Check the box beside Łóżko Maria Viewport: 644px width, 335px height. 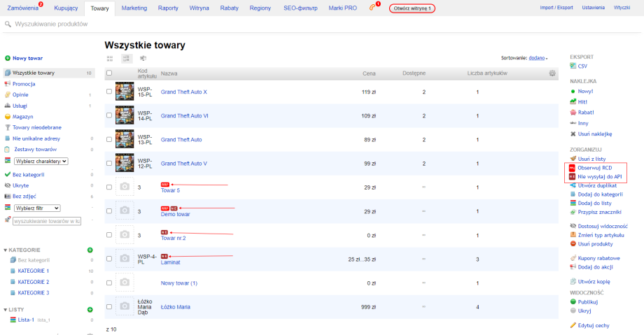point(108,306)
